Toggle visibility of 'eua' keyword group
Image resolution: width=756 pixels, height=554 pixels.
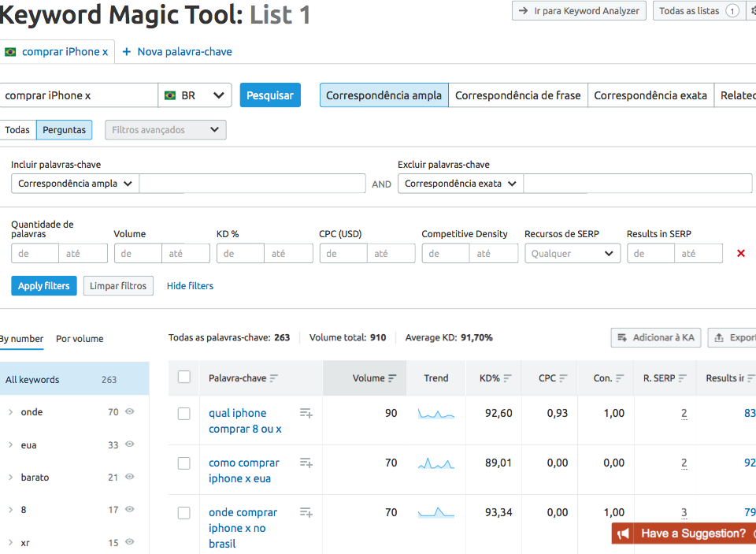[129, 444]
